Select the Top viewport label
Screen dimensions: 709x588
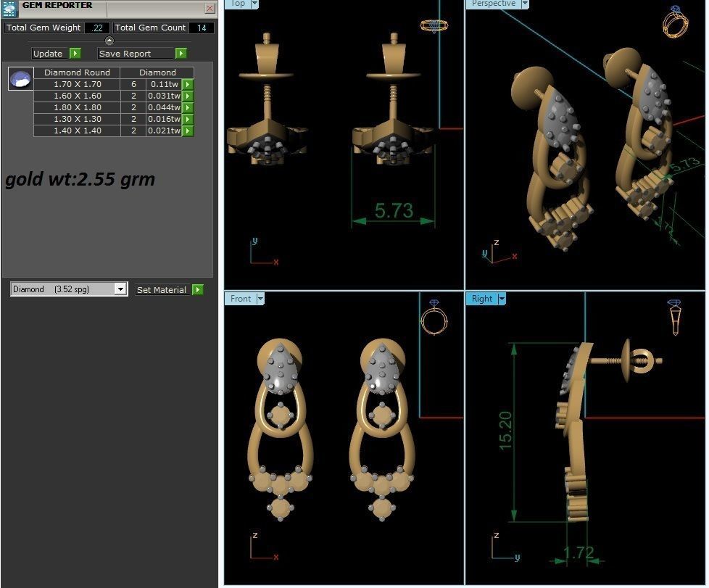point(237,4)
